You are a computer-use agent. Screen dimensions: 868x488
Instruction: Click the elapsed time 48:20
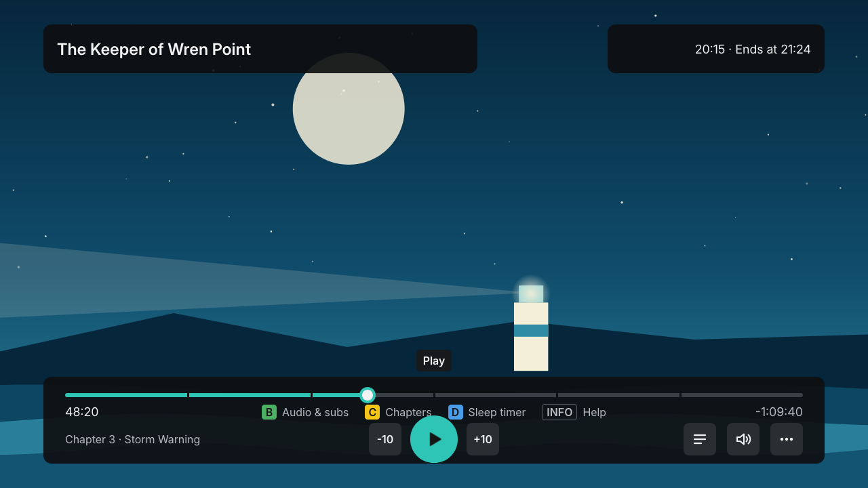(x=82, y=412)
